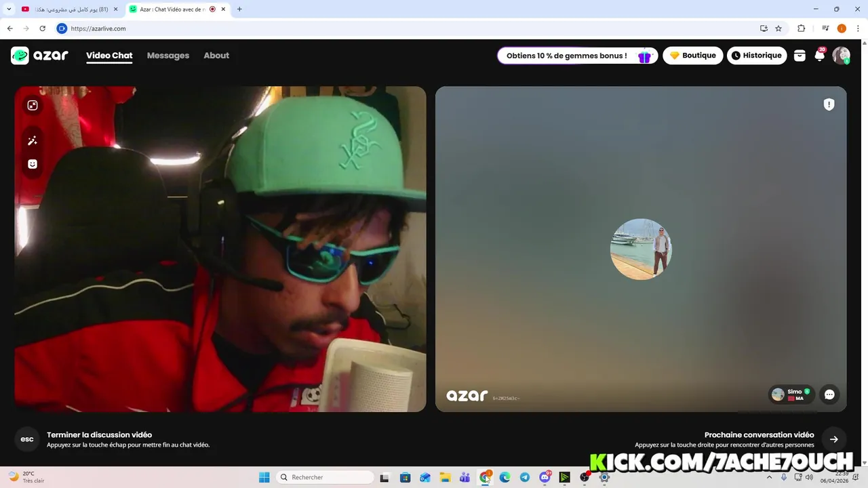Viewport: 868px width, 488px height.
Task: Open the Windows Start menu
Action: point(264,477)
